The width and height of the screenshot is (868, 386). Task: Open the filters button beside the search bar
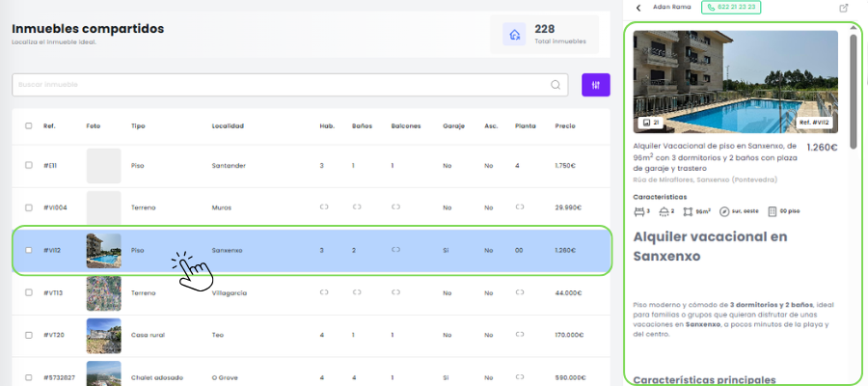[596, 85]
